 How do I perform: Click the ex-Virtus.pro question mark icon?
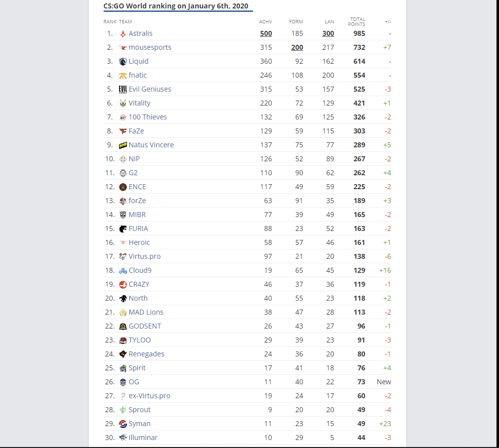pyautogui.click(x=123, y=396)
